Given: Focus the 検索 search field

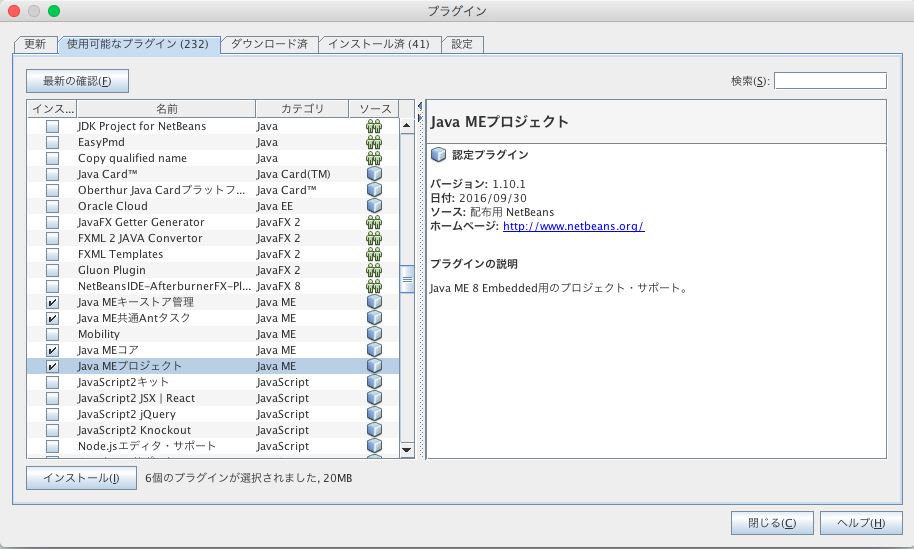Looking at the screenshot, I should click(x=831, y=81).
